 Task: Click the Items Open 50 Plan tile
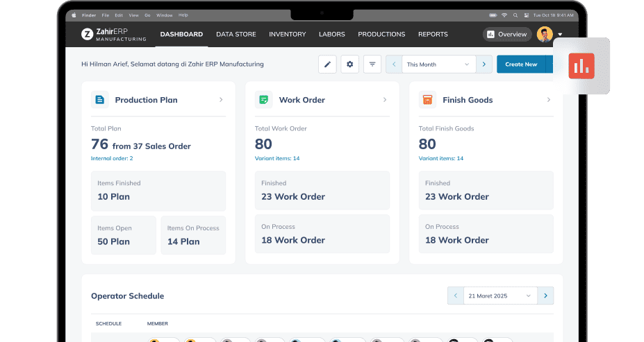[124, 235]
